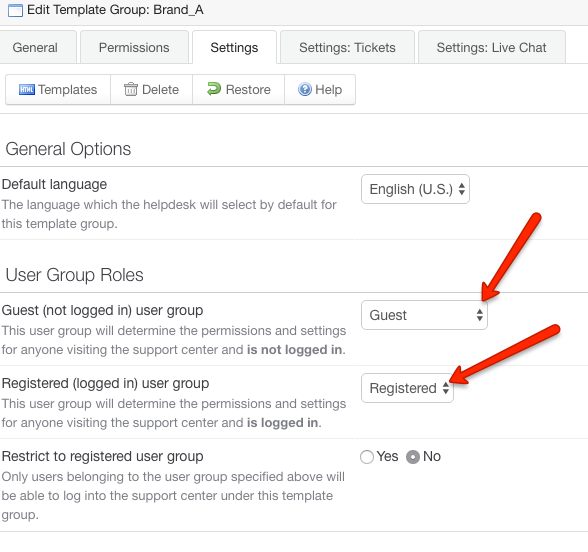
Task: Switch to the General tab
Action: click(x=35, y=47)
